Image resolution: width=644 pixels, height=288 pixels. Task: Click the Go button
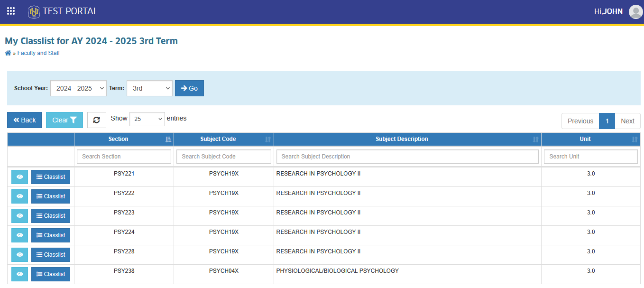pyautogui.click(x=189, y=88)
